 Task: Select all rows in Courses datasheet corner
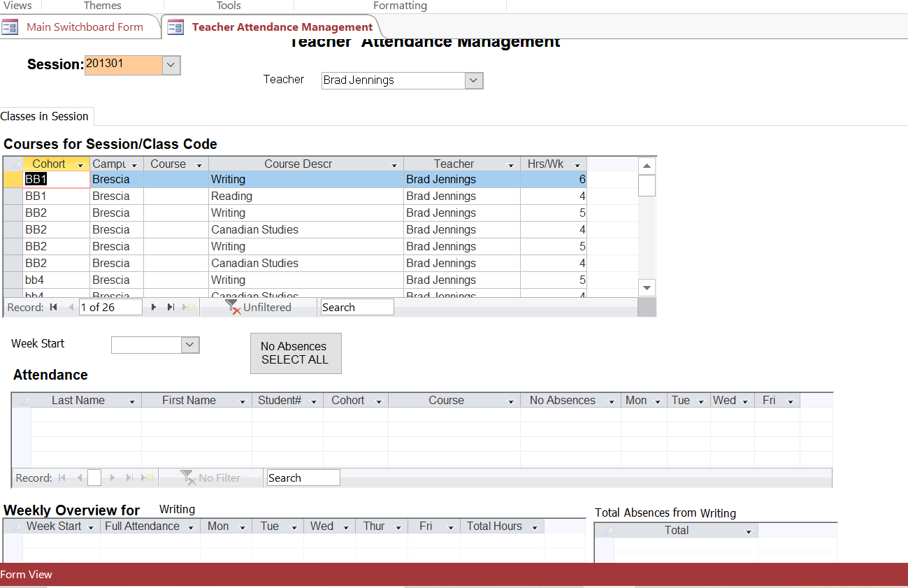tap(13, 164)
